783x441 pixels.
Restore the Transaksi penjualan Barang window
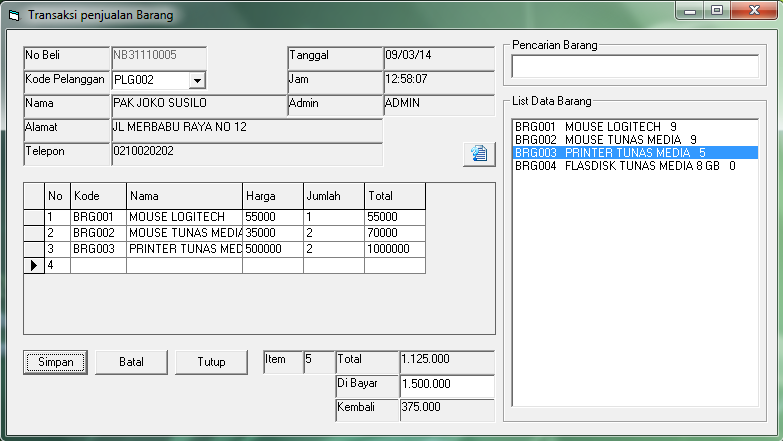click(x=717, y=10)
